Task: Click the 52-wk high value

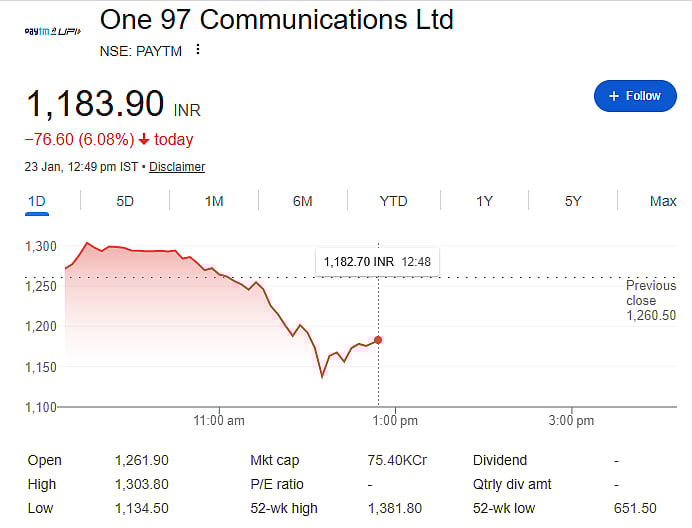Action: click(x=395, y=509)
